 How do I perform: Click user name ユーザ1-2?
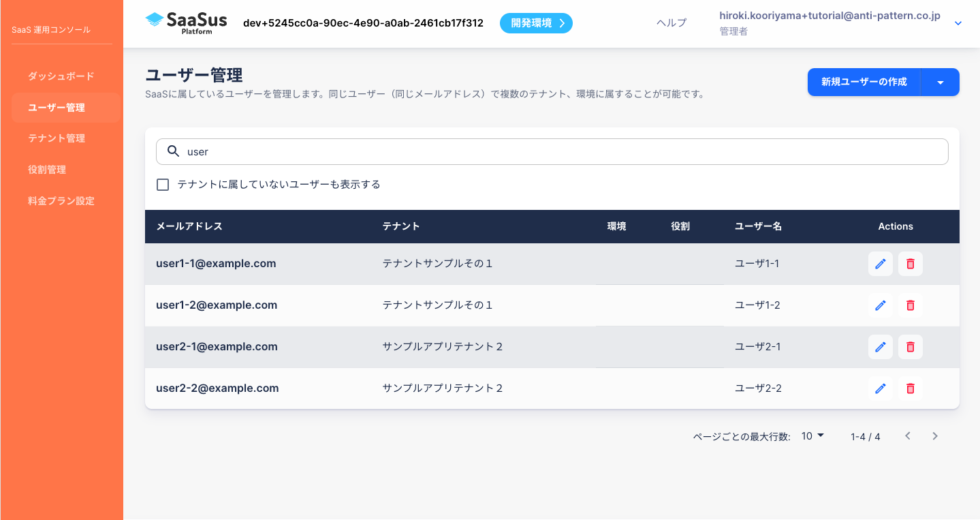pyautogui.click(x=757, y=305)
